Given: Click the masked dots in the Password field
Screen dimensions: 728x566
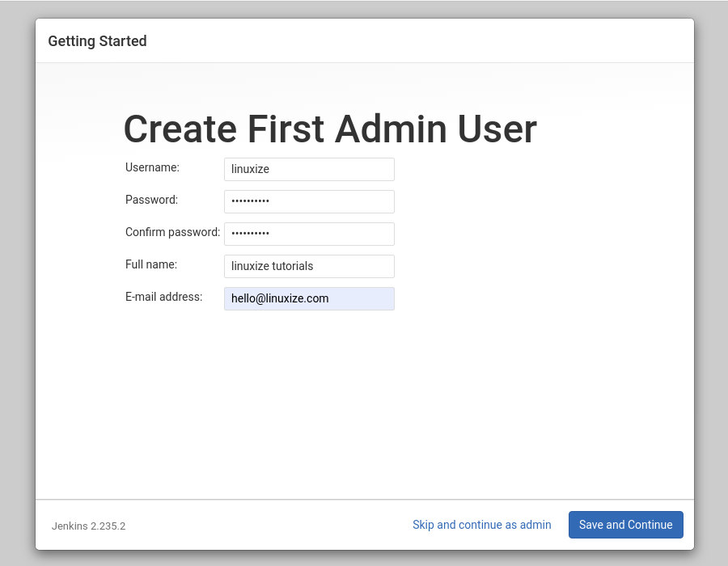Looking at the screenshot, I should pyautogui.click(x=250, y=201).
